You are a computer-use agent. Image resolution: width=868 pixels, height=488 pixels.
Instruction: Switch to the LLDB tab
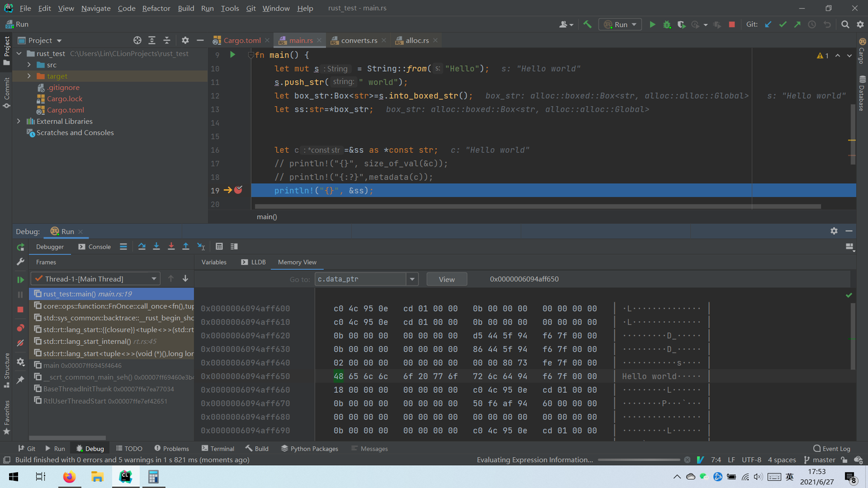[x=253, y=262]
